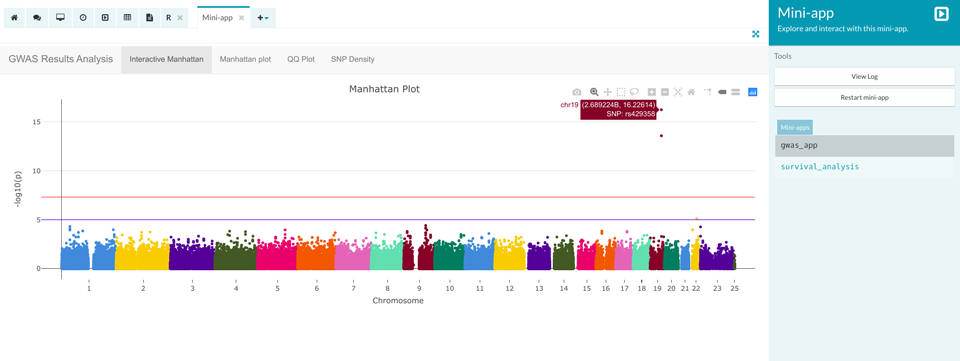This screenshot has width=960, height=361.
Task: Download plot as PNG with camera icon
Action: point(577,92)
